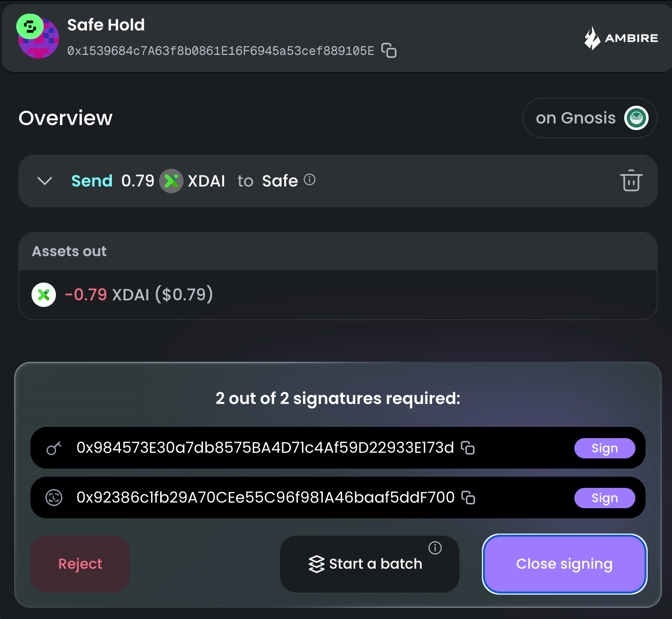Sign with the 0x92386 account

604,498
